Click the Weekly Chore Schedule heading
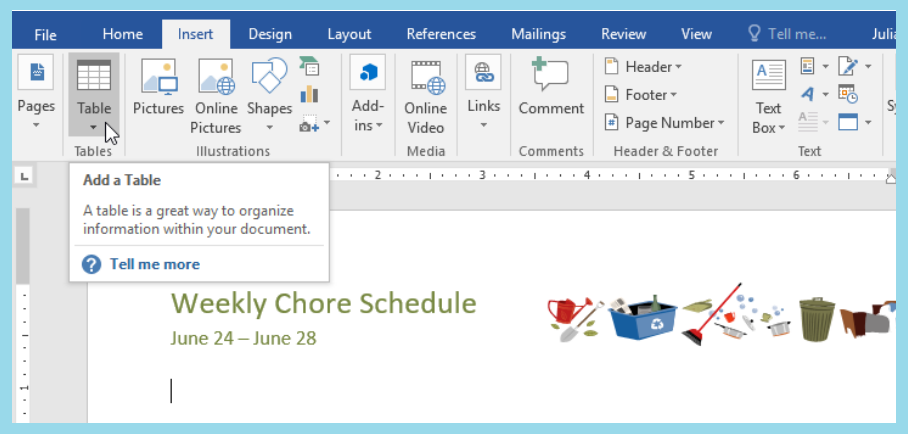The height and width of the screenshot is (434, 908). (323, 303)
